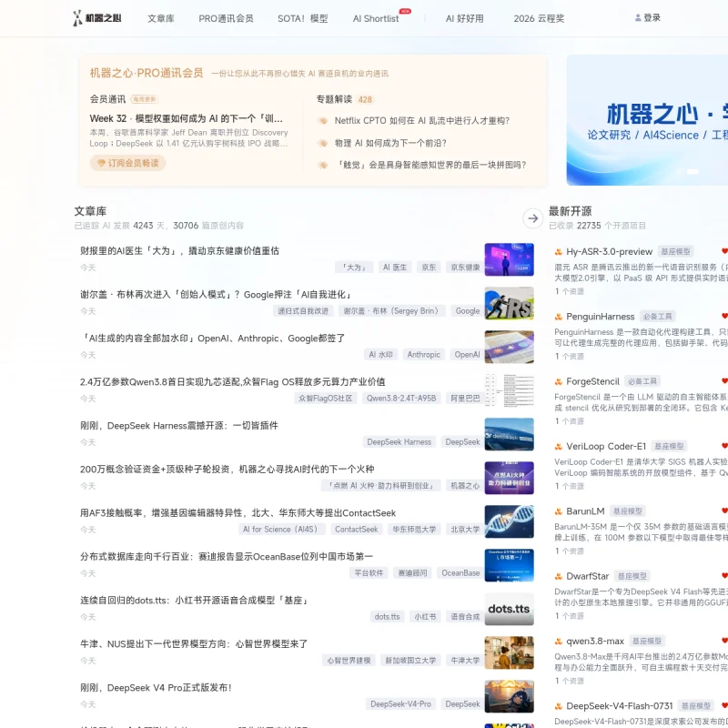Open thumbnail of DeepSeek Harness article

[x=509, y=434]
